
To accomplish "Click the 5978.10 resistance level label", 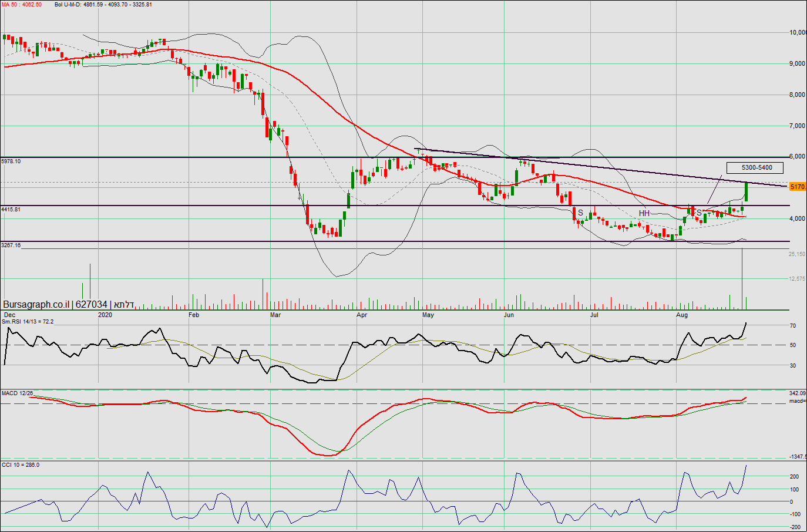I will 11,161.
